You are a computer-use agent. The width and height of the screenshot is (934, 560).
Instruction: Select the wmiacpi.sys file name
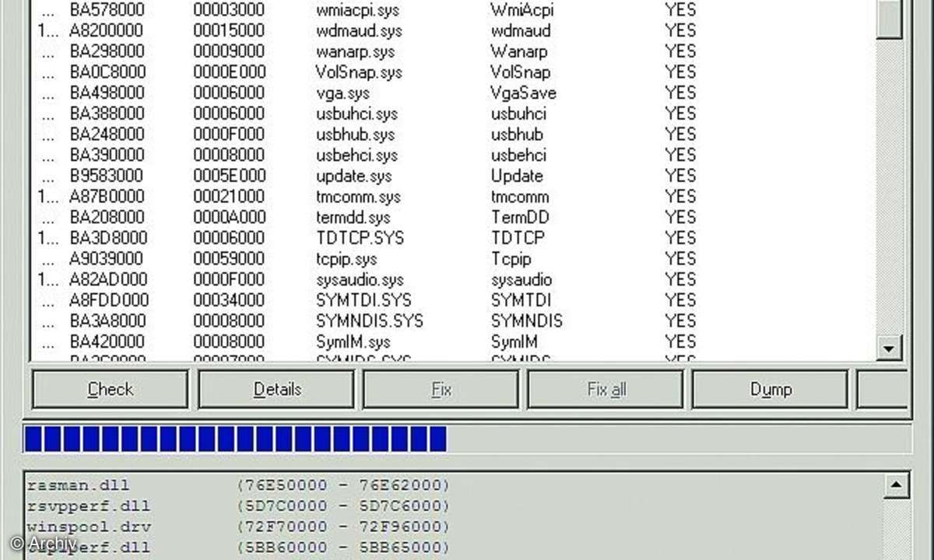click(x=358, y=11)
